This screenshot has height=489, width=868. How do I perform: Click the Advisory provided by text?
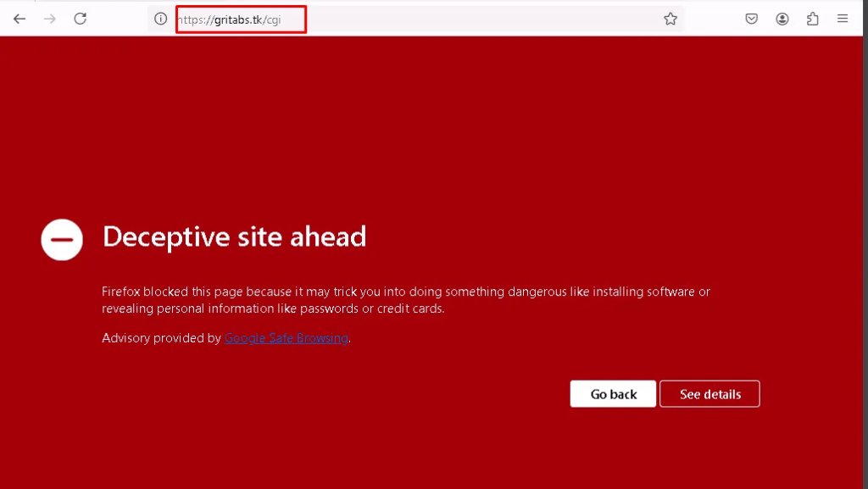click(161, 338)
